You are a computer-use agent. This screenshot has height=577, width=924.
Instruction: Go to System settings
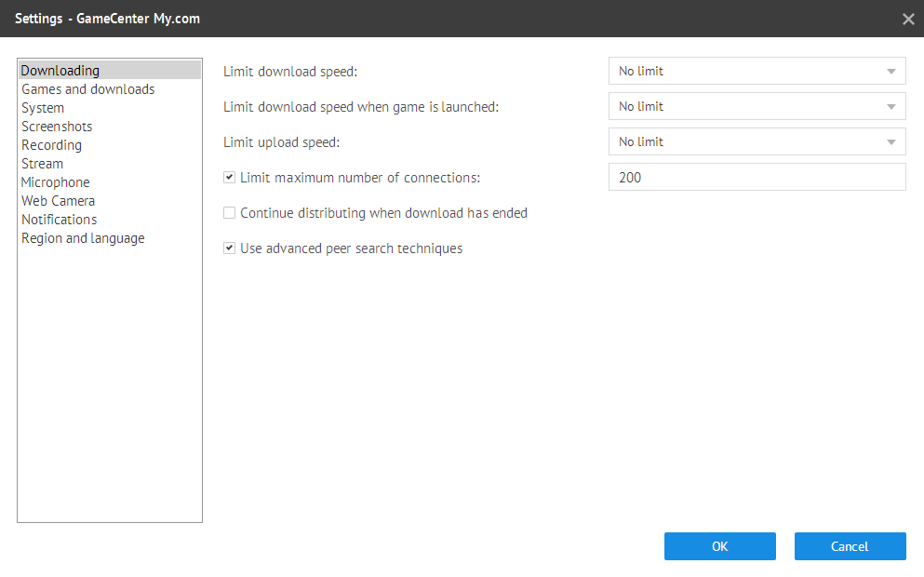point(43,108)
